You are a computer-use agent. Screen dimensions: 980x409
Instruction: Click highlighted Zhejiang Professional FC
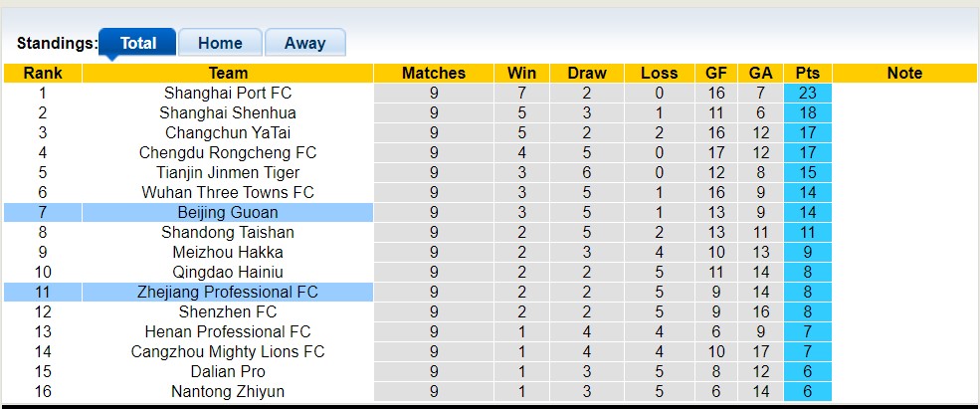coord(228,292)
